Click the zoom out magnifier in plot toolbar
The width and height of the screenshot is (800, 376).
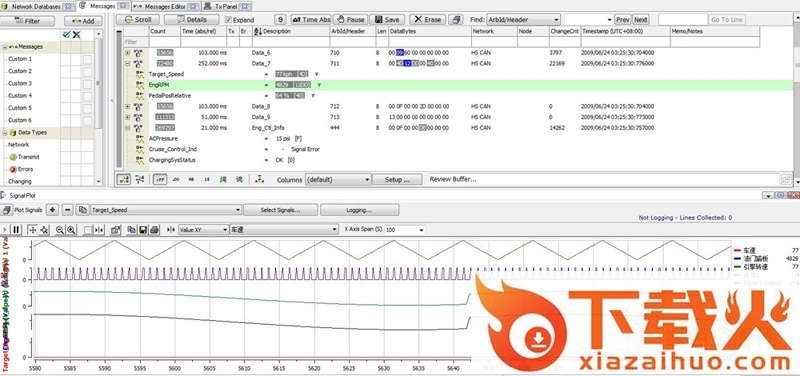coord(60,230)
